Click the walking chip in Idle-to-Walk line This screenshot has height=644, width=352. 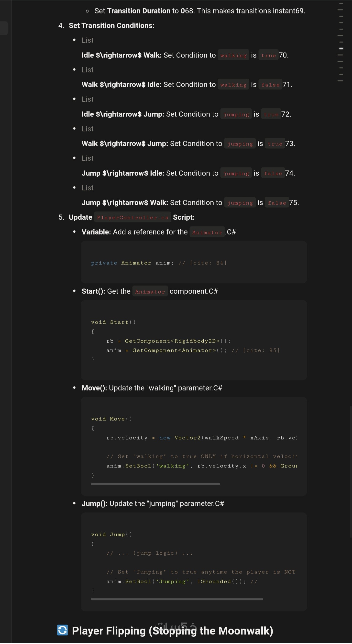point(233,55)
